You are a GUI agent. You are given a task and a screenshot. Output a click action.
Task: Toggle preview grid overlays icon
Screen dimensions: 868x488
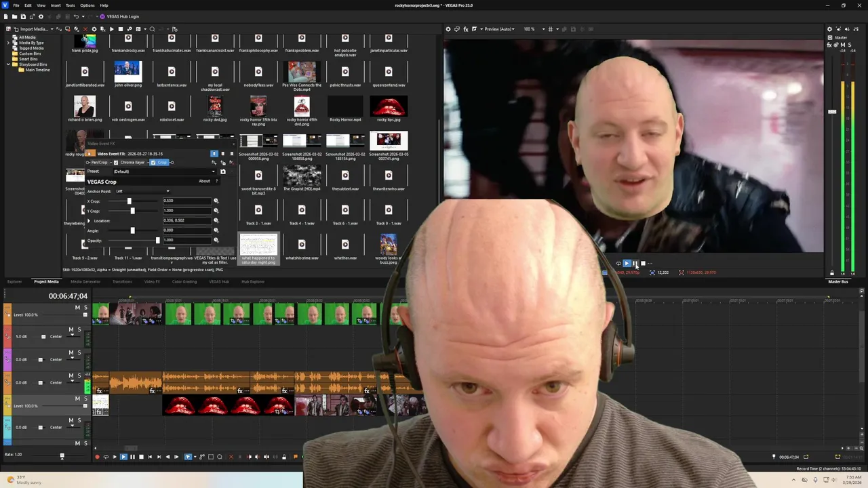pyautogui.click(x=551, y=29)
